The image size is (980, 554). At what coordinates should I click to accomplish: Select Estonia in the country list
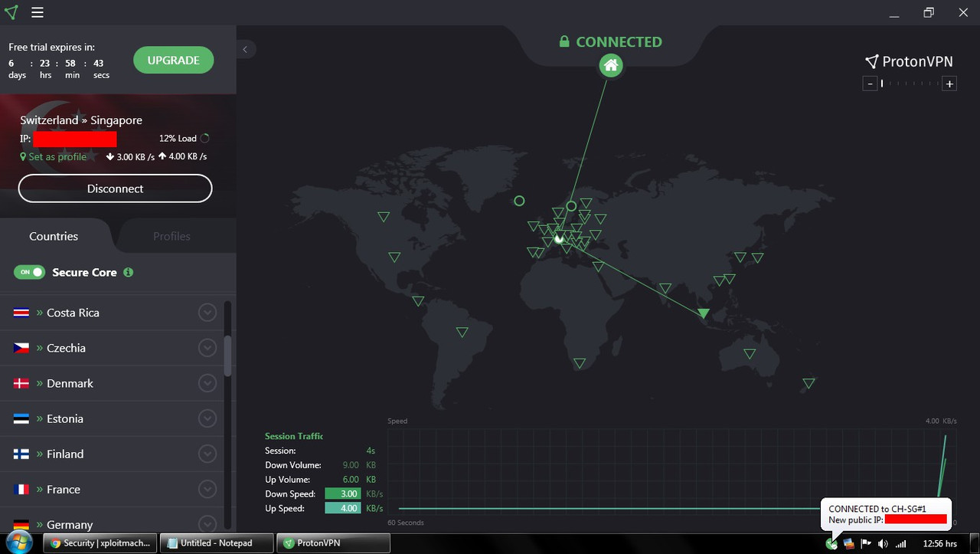pyautogui.click(x=113, y=418)
